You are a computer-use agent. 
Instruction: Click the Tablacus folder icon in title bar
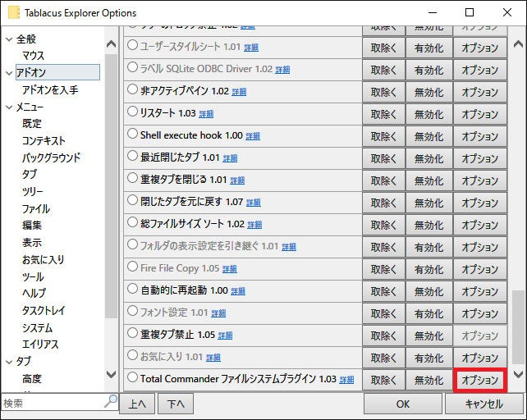coord(14,13)
